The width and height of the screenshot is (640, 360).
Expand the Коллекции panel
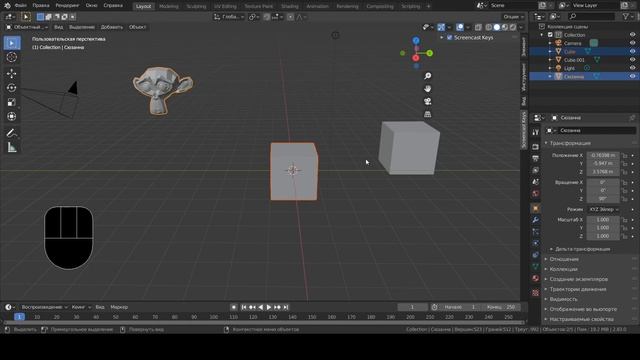tap(563, 269)
